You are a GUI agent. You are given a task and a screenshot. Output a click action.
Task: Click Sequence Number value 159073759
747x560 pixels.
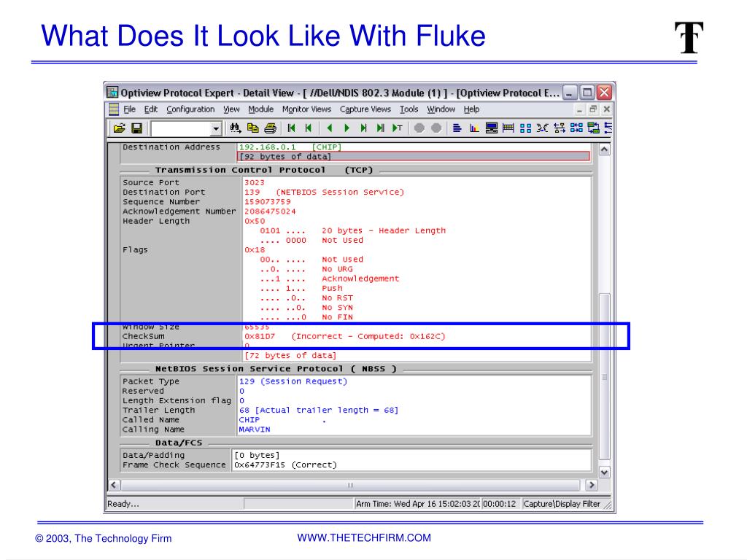coord(267,201)
